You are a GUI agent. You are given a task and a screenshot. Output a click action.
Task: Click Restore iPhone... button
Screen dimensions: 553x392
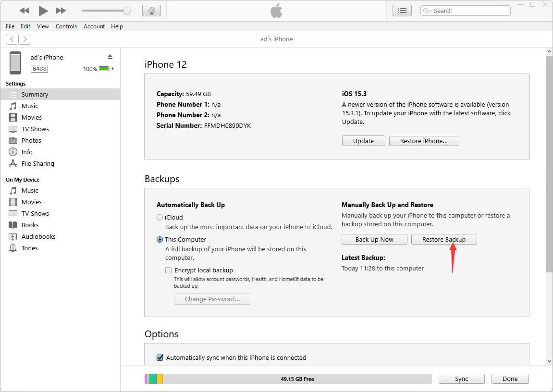tap(424, 141)
